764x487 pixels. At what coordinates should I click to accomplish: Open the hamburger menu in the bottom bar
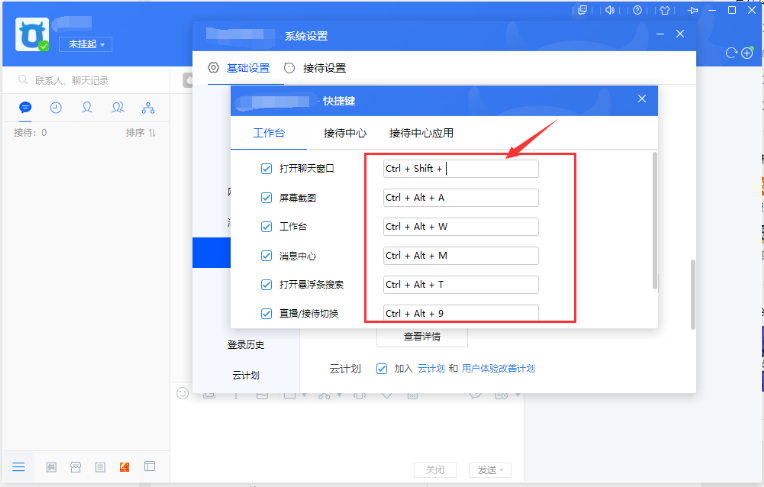(x=19, y=467)
